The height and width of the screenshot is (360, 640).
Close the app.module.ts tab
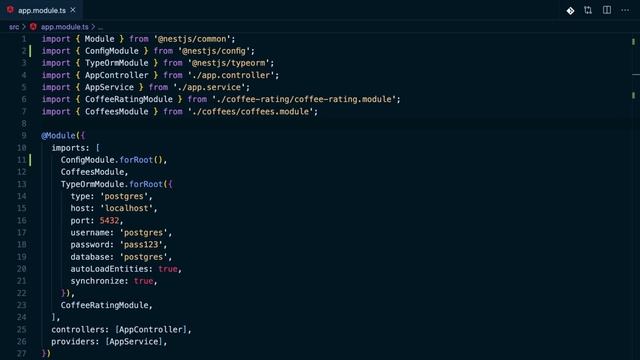[x=73, y=10]
